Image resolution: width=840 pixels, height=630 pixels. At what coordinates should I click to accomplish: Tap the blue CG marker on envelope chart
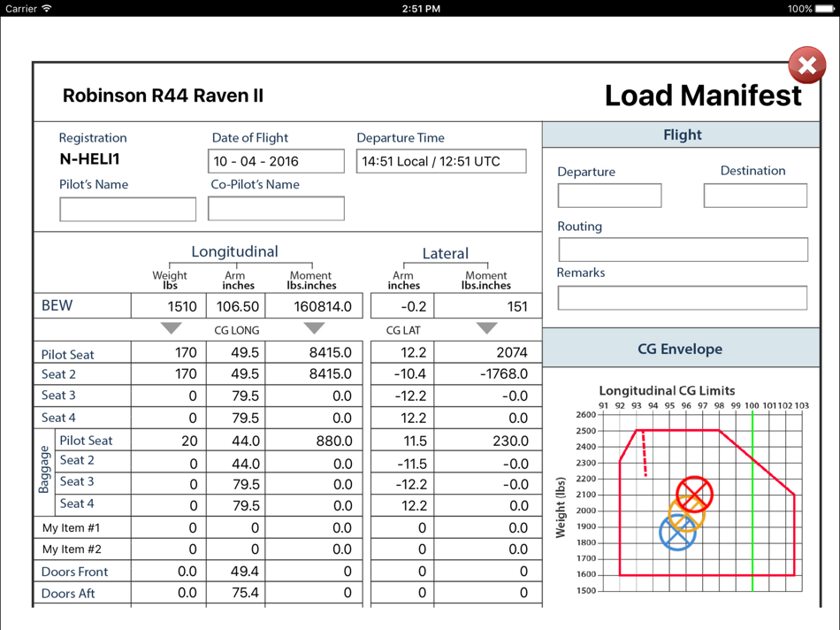coord(677,533)
